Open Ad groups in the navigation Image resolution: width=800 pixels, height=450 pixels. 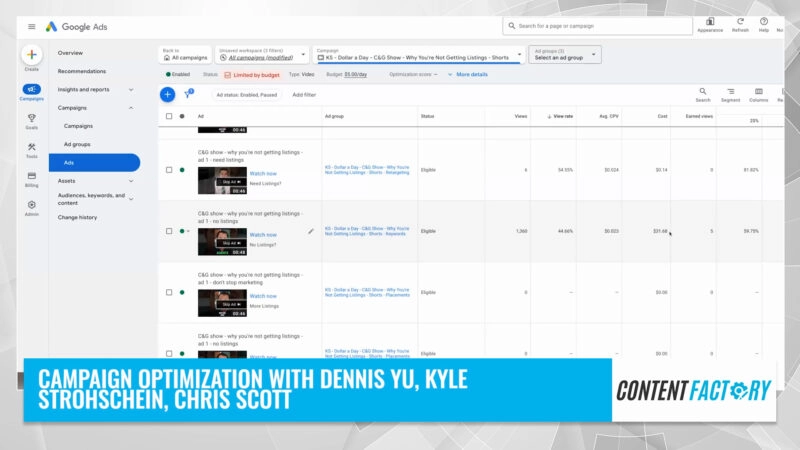tap(77, 144)
